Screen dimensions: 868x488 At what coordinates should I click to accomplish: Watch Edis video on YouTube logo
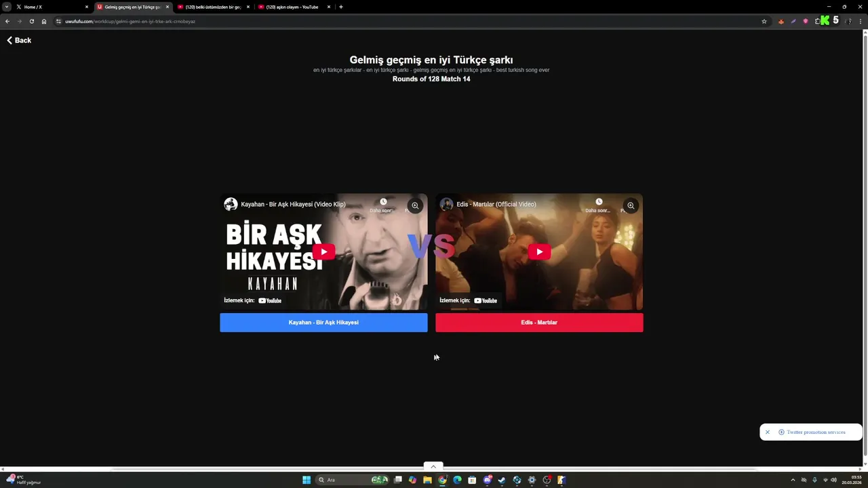click(486, 300)
